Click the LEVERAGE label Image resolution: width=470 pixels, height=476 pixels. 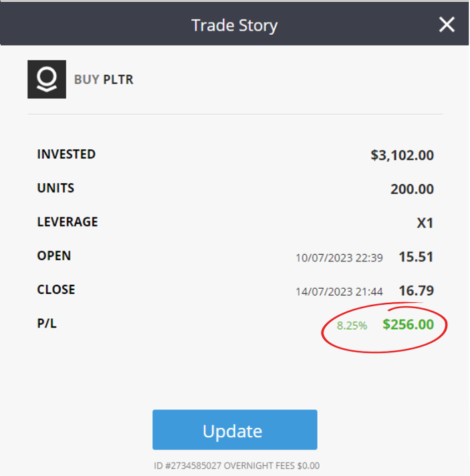click(68, 222)
